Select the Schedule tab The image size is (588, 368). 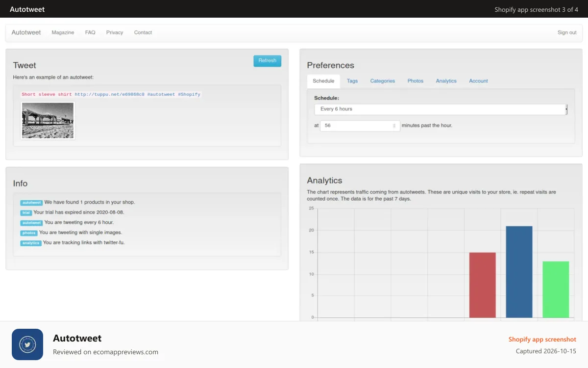[323, 81]
